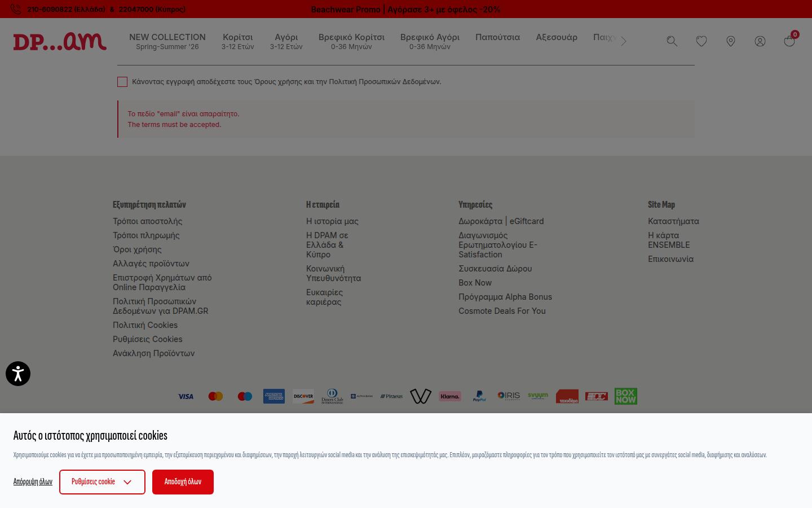
Task: Open Η ιστορία μας link
Action: pyautogui.click(x=332, y=221)
